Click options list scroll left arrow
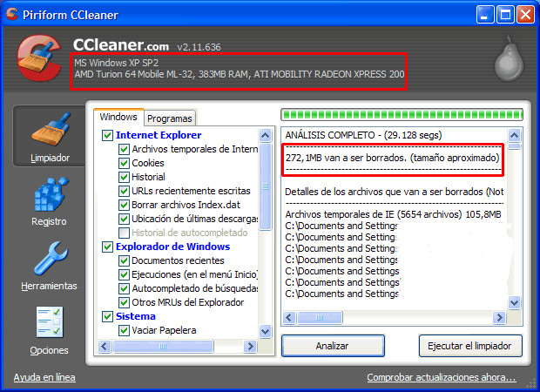 105,346
